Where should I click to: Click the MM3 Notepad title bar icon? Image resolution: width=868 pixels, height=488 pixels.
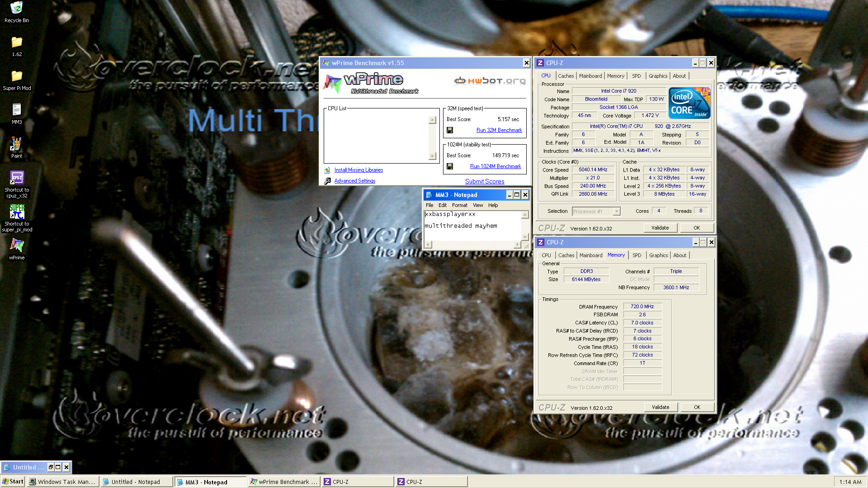(x=429, y=195)
